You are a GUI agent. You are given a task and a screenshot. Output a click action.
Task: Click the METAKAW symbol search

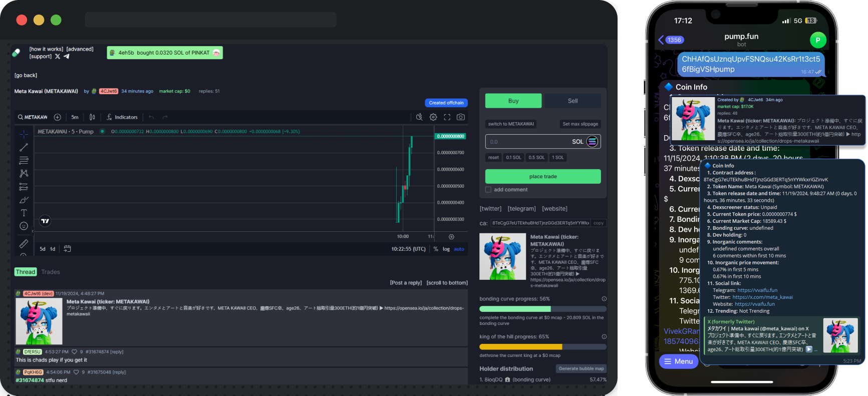pyautogui.click(x=33, y=117)
